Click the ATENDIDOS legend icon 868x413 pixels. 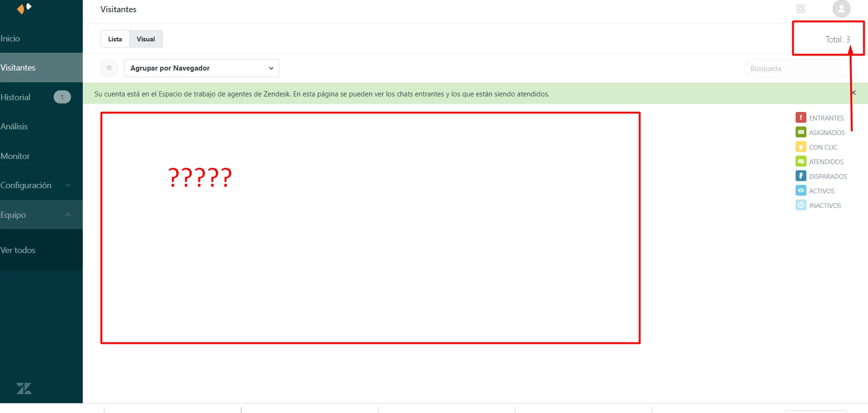(x=801, y=161)
